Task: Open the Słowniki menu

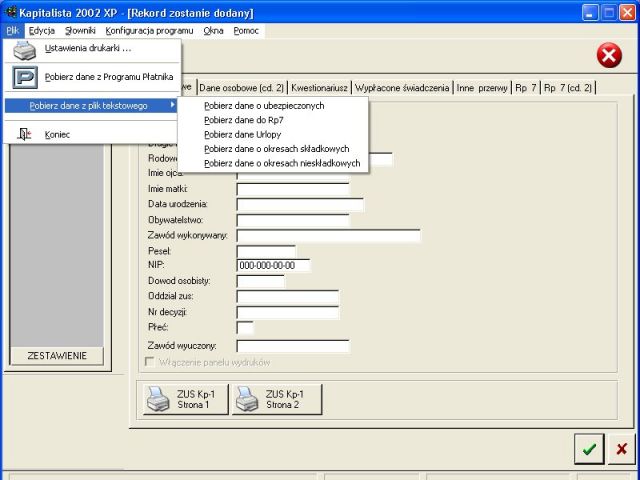Action: coord(80,31)
